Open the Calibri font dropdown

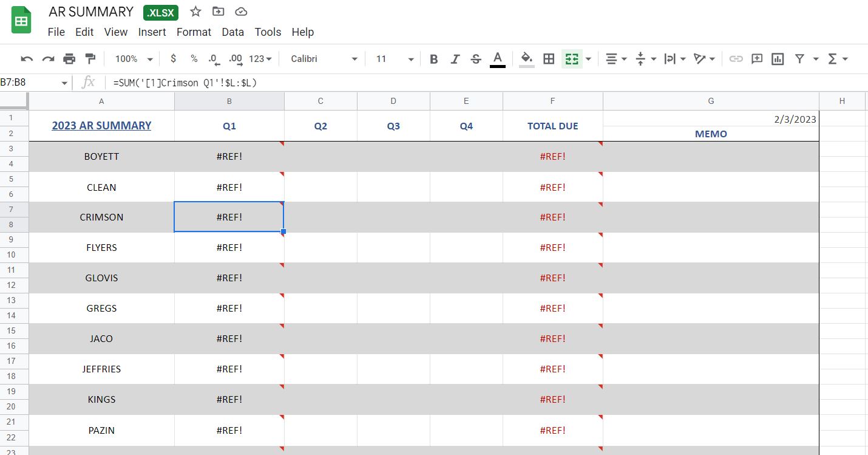[322, 58]
